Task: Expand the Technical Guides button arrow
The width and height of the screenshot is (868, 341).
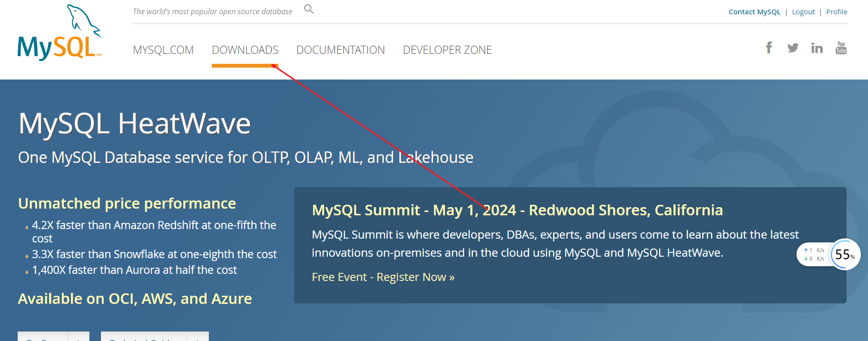Action: pos(198,337)
